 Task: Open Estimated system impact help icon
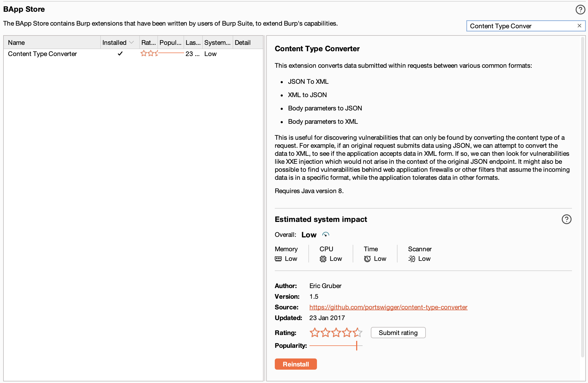(x=567, y=219)
